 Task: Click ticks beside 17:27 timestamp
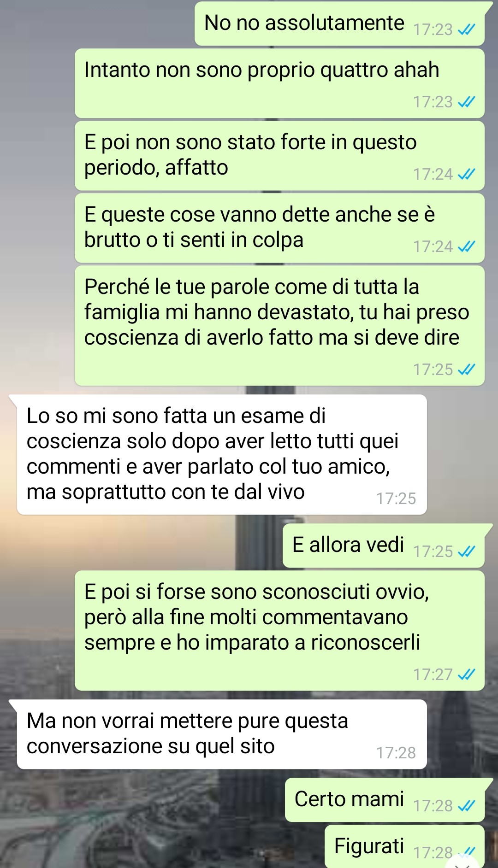click(x=466, y=674)
